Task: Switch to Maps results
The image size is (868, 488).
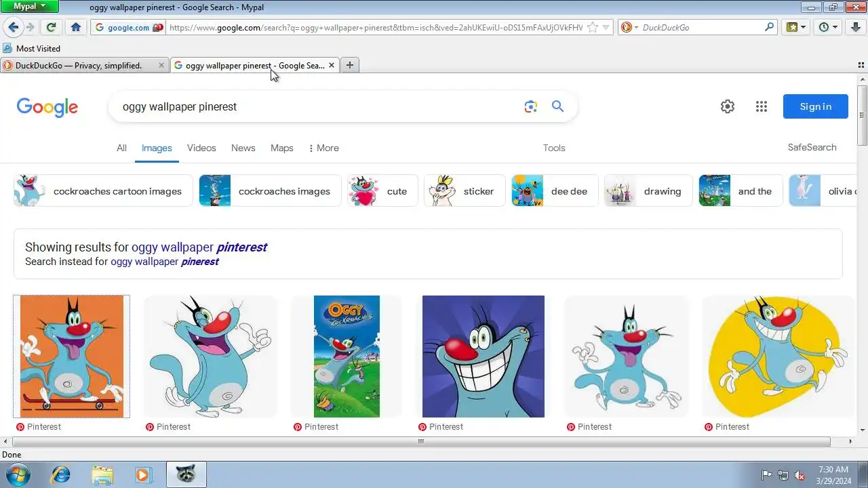Action: (282, 148)
